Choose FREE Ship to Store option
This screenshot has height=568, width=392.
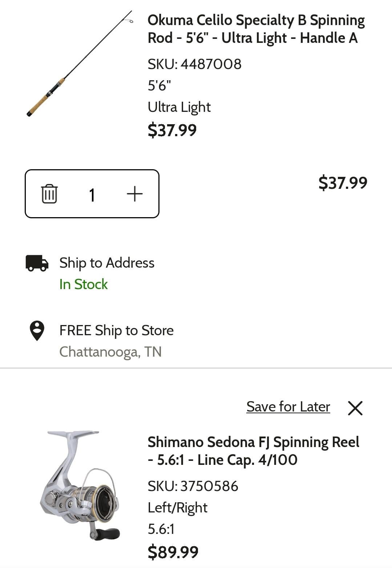click(x=116, y=330)
